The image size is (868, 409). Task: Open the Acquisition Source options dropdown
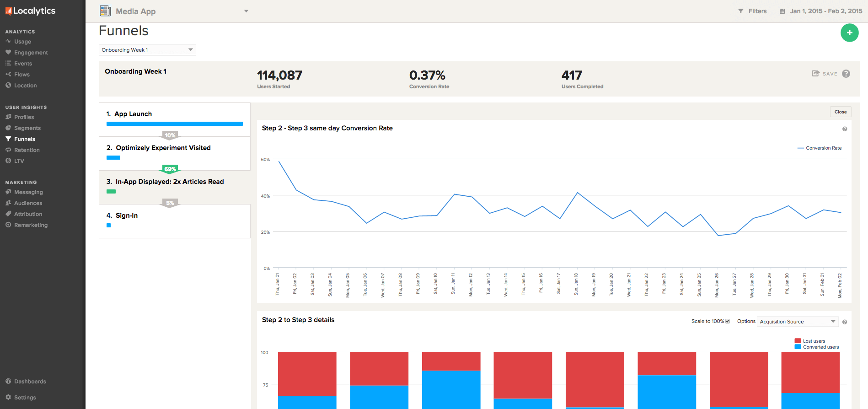[x=798, y=322]
